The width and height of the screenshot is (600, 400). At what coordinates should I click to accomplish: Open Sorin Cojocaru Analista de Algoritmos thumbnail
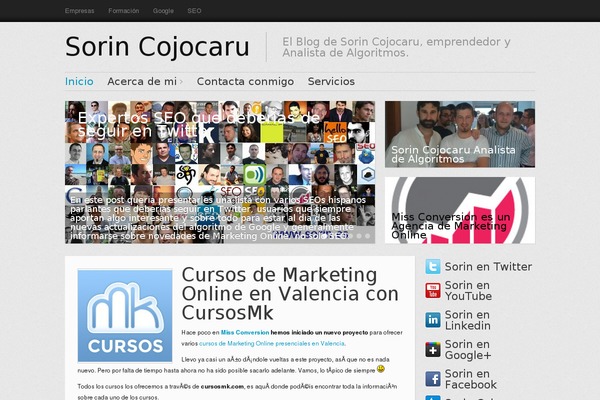pos(460,134)
